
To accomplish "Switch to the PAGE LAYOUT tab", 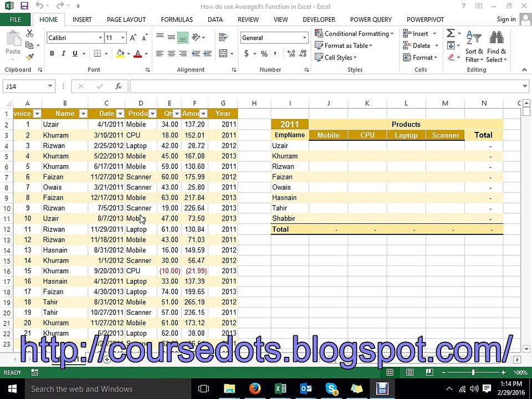I will pyautogui.click(x=126, y=20).
